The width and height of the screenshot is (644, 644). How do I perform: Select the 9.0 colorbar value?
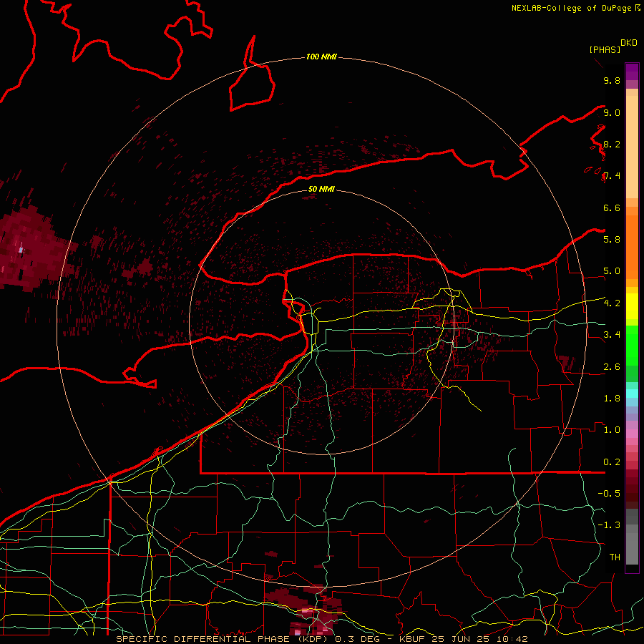point(612,112)
